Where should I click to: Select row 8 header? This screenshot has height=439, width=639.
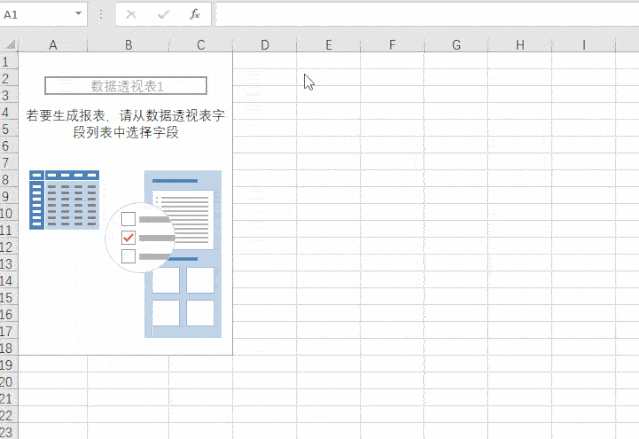pos(9,179)
